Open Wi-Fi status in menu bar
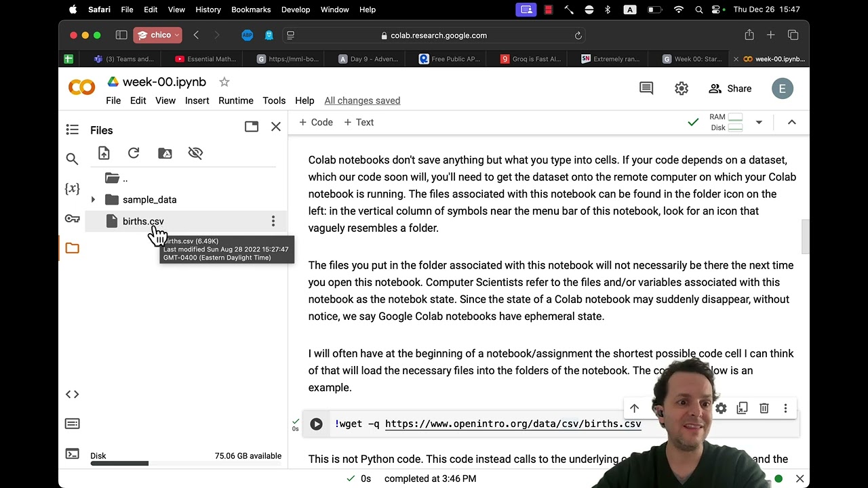The height and width of the screenshot is (488, 868). tap(679, 9)
